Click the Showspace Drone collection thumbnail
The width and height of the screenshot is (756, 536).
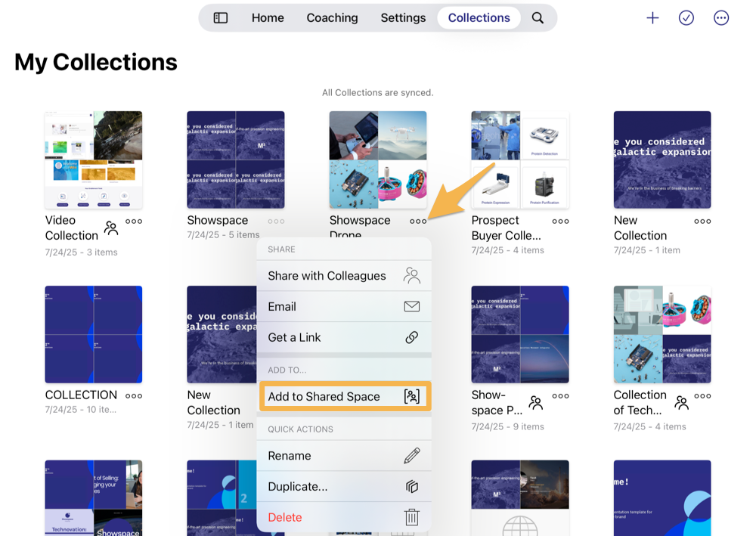point(378,159)
